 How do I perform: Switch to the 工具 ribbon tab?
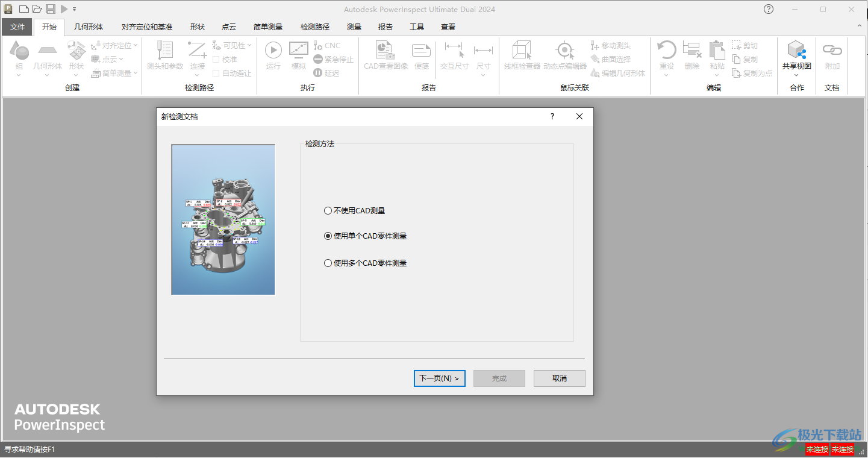pos(417,27)
